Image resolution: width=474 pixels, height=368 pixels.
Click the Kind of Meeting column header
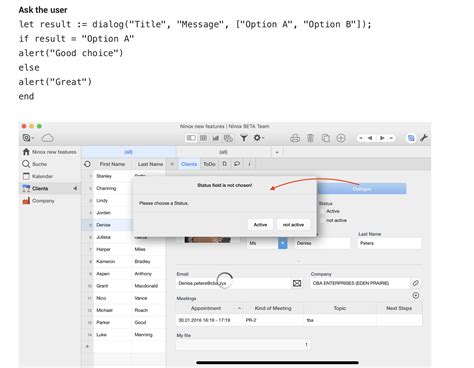(273, 308)
